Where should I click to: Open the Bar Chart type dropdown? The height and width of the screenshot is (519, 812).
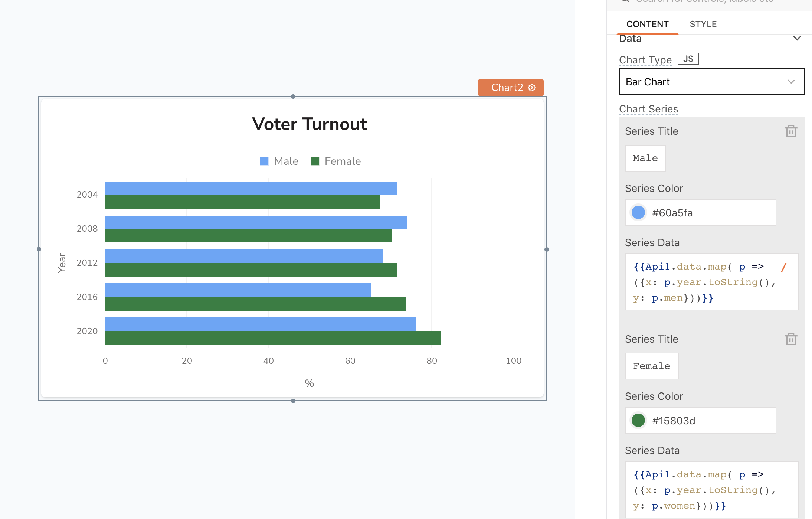click(711, 82)
